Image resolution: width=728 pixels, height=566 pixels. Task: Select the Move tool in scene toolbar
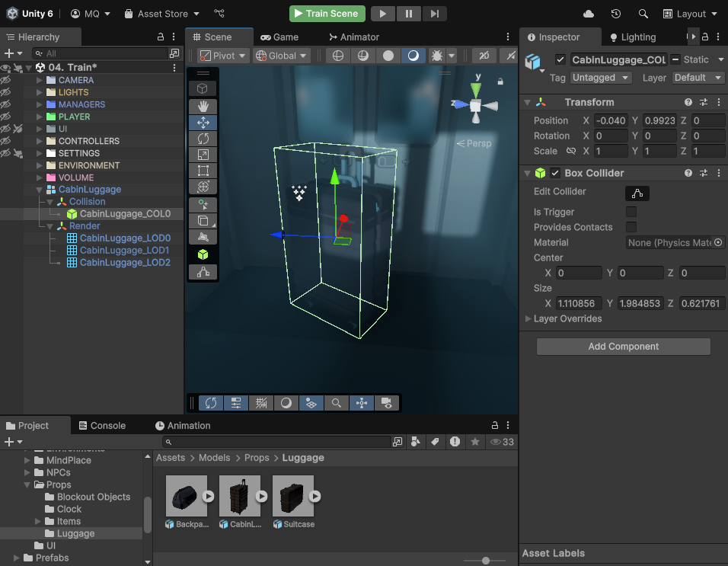[203, 123]
